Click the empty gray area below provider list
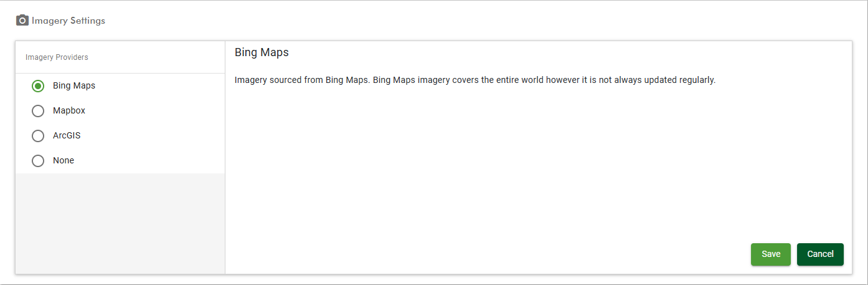Screen dimensions: 868x285 (120, 223)
